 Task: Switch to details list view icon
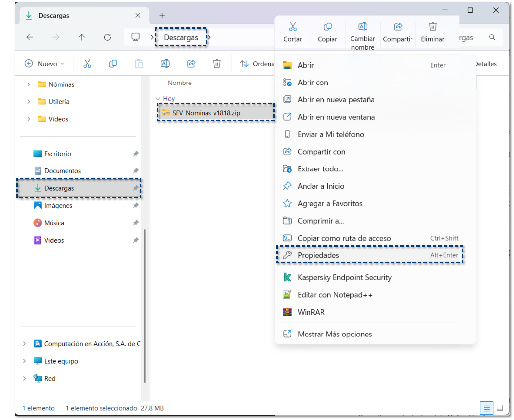click(487, 408)
